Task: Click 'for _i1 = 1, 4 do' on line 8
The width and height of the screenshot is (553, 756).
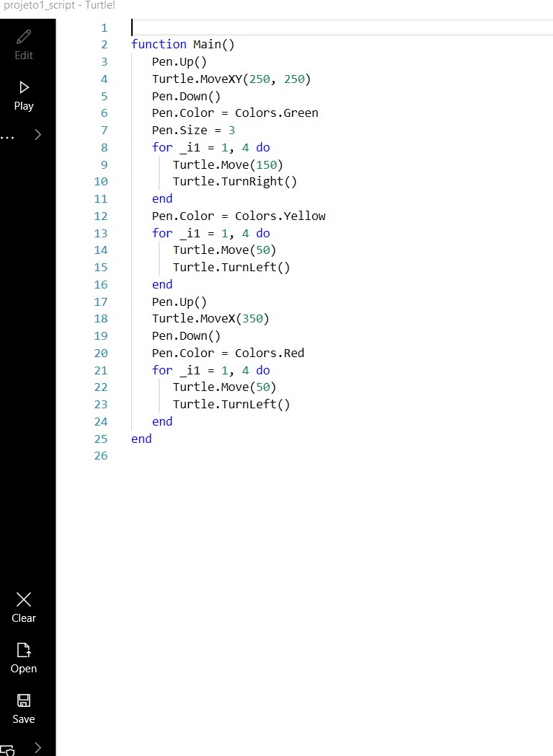Action: (x=211, y=148)
